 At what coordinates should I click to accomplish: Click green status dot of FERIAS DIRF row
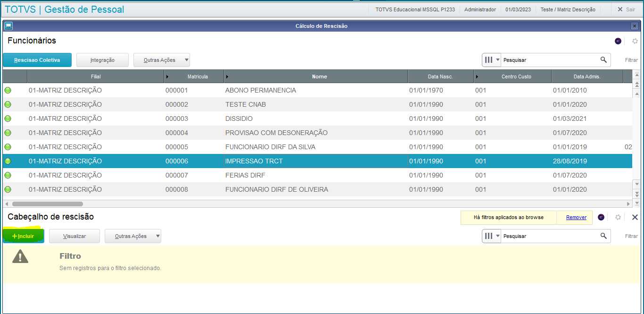coord(8,175)
